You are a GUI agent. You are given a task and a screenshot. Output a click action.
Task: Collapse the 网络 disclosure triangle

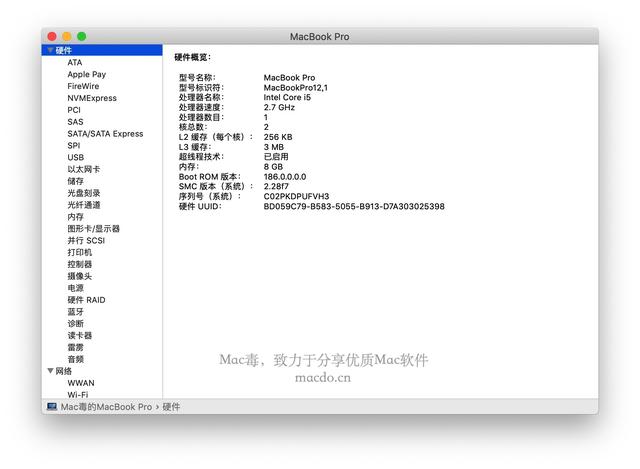point(50,371)
